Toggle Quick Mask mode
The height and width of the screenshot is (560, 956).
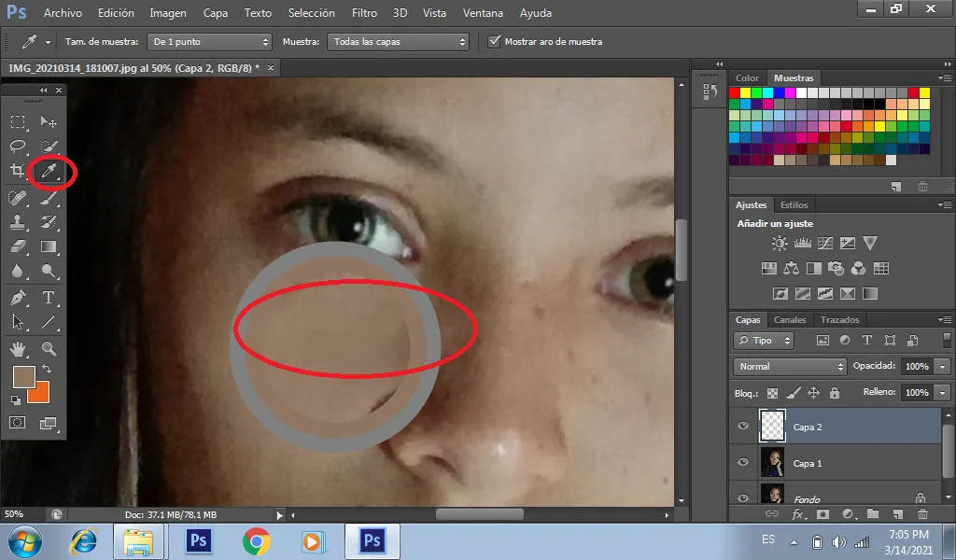click(x=18, y=423)
